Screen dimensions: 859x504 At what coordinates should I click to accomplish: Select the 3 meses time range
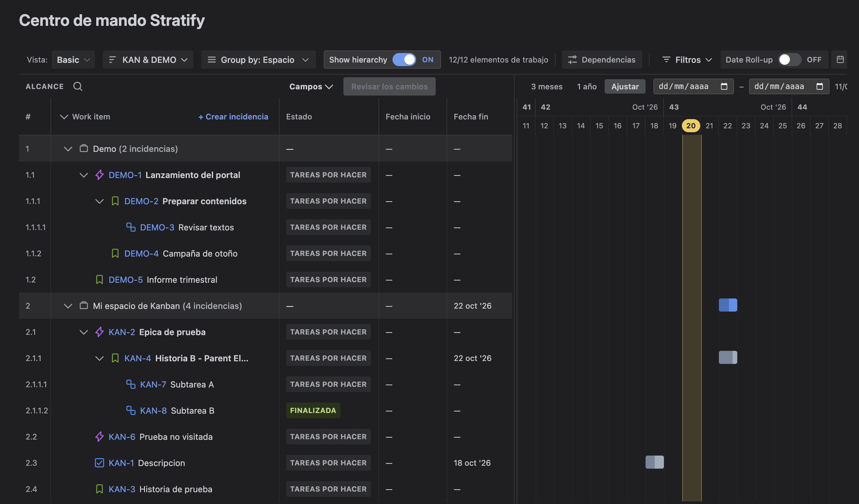(547, 86)
